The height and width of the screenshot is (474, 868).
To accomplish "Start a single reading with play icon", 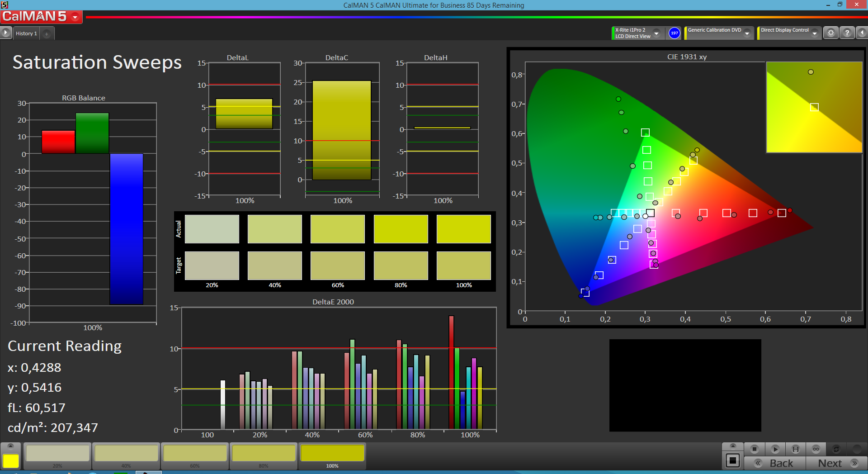I will 775,449.
